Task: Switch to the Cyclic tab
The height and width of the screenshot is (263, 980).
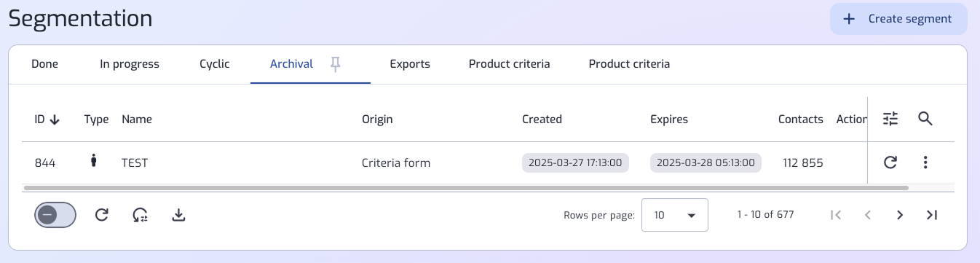Action: pyautogui.click(x=215, y=64)
